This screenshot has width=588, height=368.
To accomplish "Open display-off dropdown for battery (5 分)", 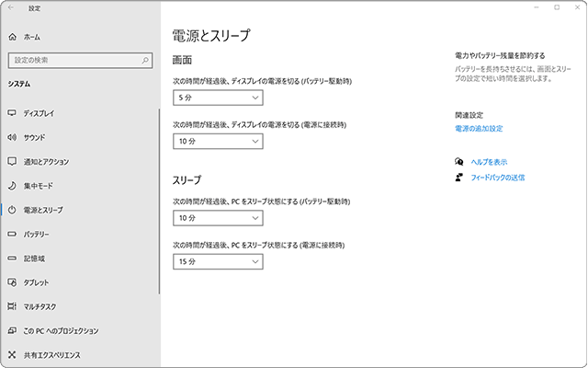I will click(218, 98).
